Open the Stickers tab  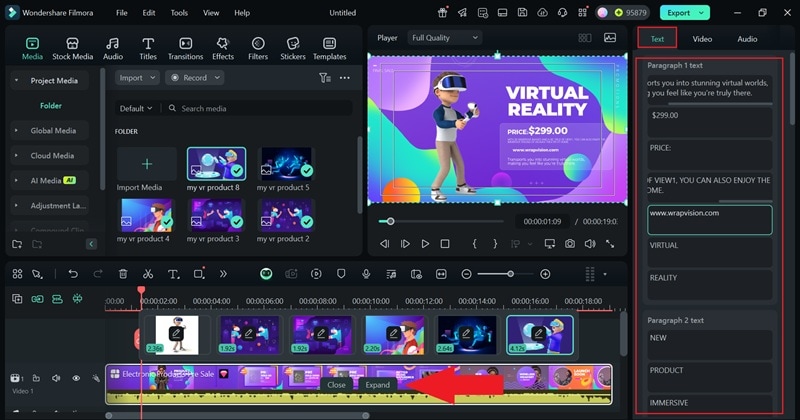293,49
